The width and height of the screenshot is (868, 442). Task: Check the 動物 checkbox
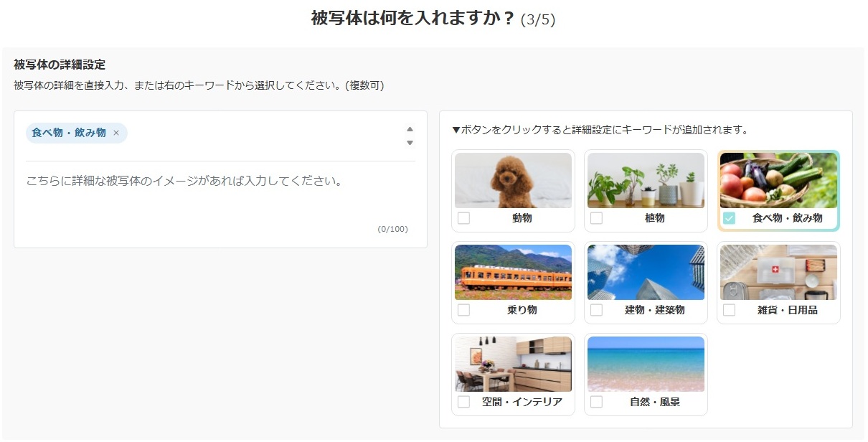point(464,218)
